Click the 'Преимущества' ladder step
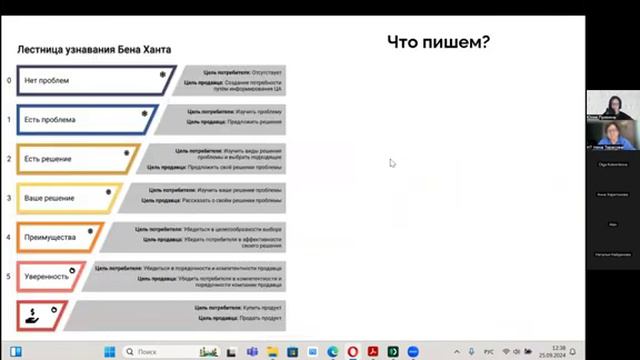Viewport: 640px width, 360px height. (60, 237)
